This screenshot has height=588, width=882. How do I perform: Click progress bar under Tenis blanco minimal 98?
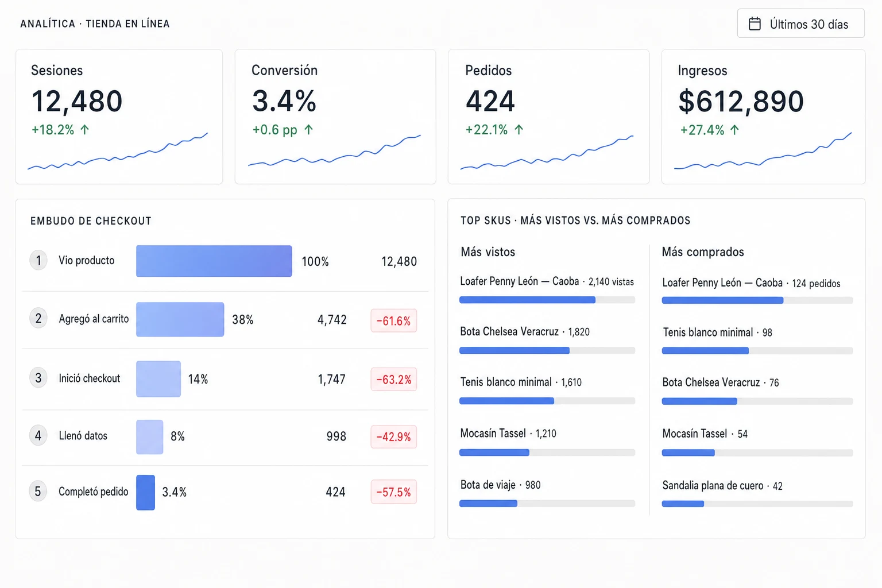coord(757,351)
